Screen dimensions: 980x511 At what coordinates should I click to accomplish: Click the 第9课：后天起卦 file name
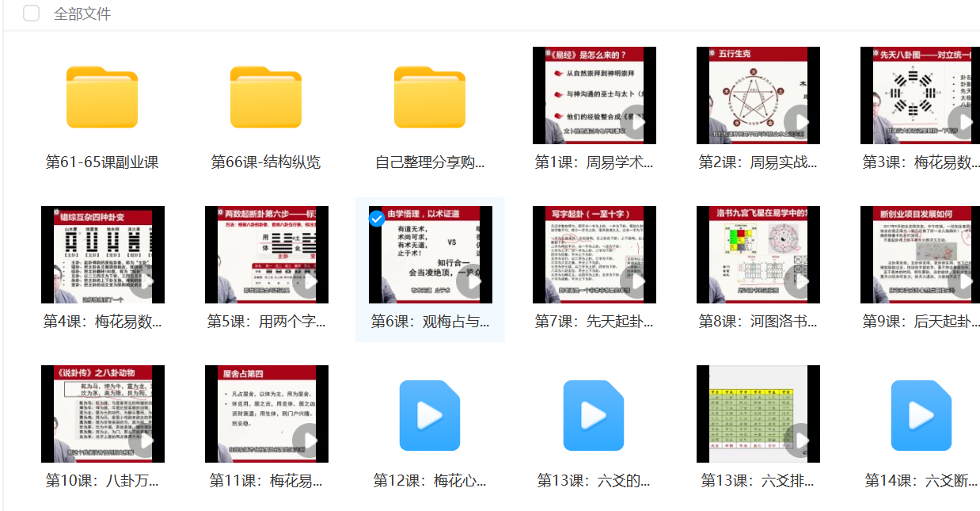(x=921, y=321)
